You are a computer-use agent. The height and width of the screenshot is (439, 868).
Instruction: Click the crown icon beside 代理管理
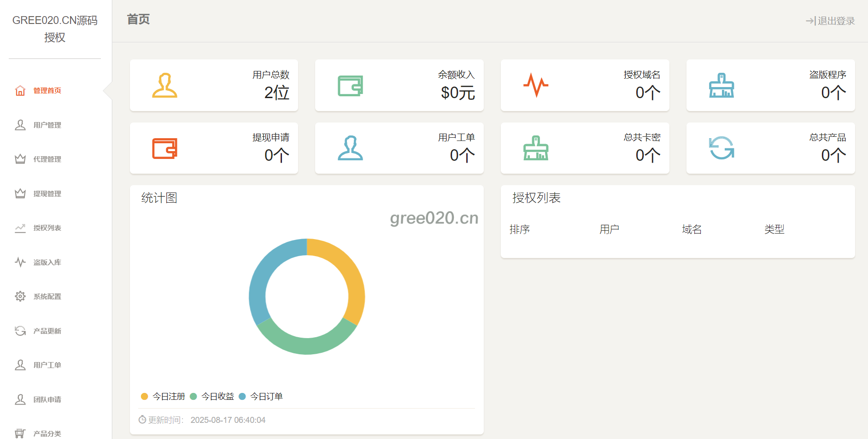[20, 159]
